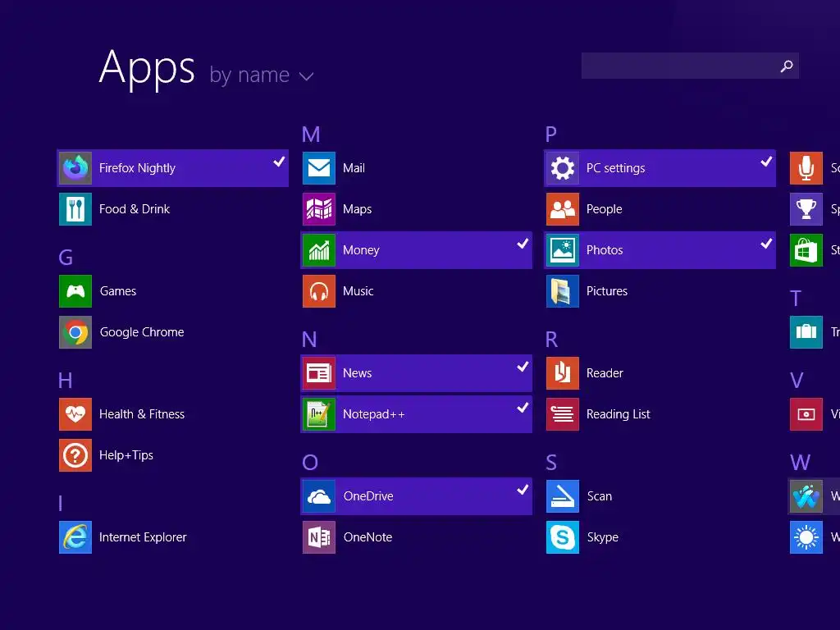Image resolution: width=840 pixels, height=630 pixels.
Task: Open the Scan app icon
Action: [563, 496]
